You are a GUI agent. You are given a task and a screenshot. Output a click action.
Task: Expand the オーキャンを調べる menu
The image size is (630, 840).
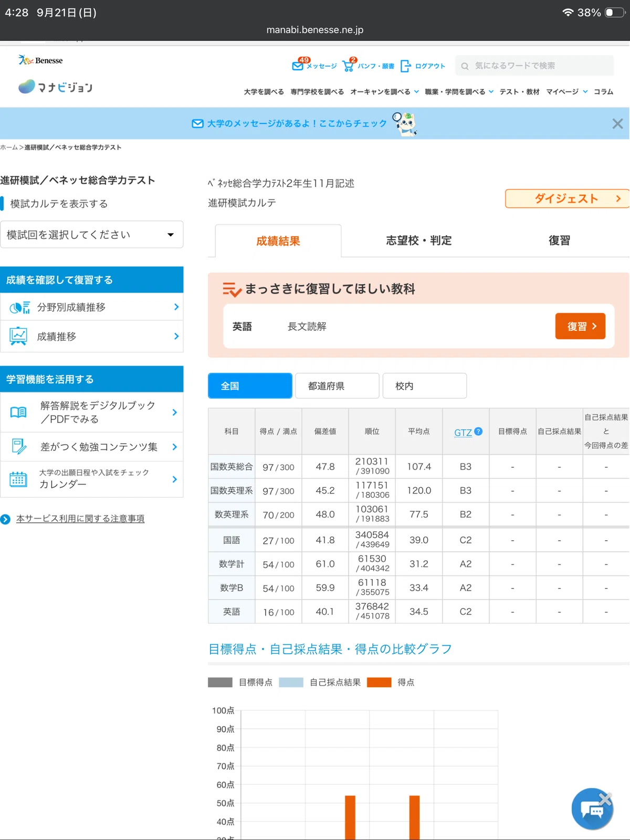tap(385, 91)
